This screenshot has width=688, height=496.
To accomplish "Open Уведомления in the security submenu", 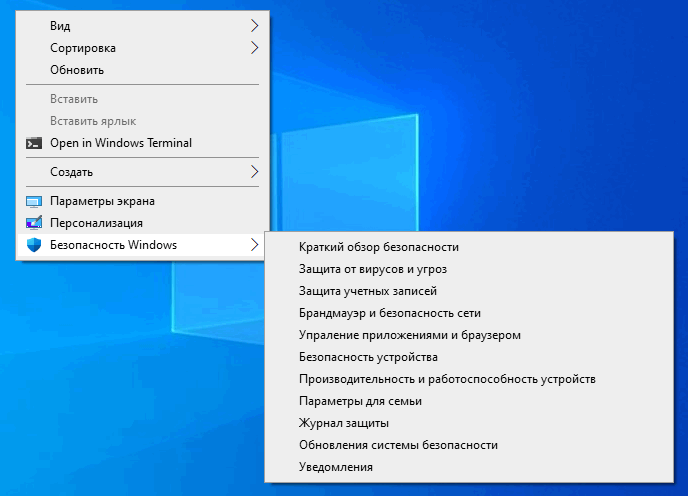I will (469, 467).
